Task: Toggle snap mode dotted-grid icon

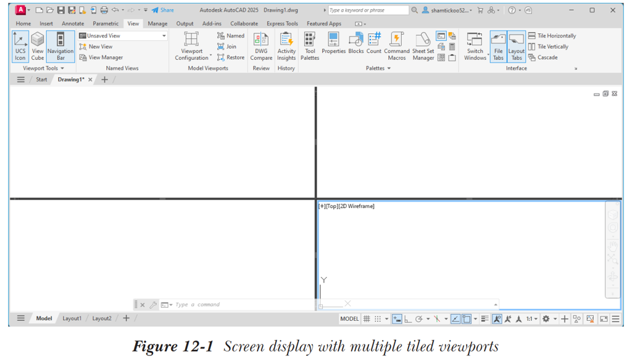Action: click(378, 319)
